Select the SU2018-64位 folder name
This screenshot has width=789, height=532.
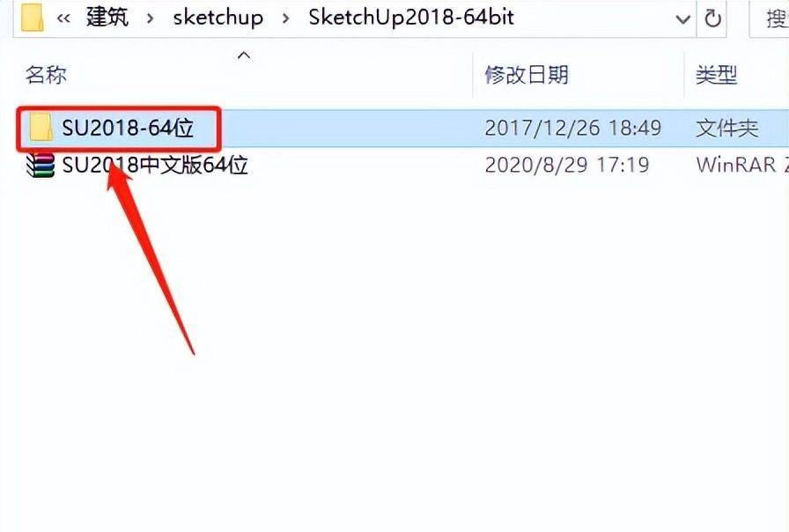coord(128,128)
